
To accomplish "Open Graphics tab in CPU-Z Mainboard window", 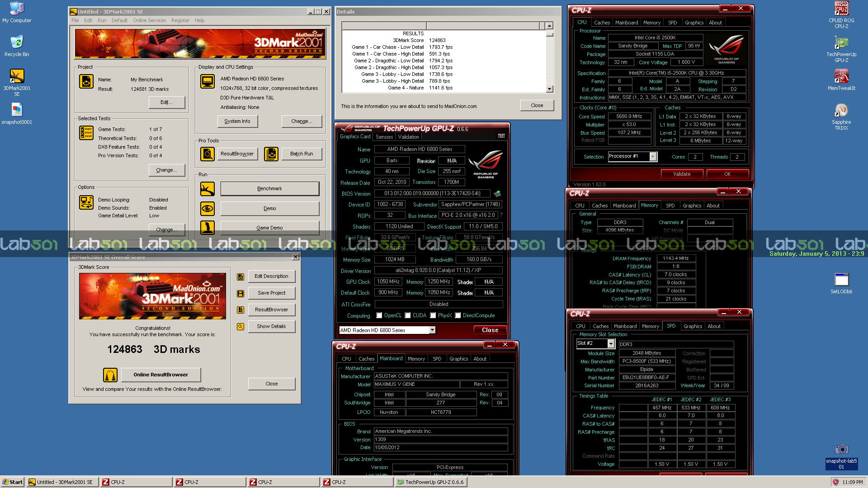I will (458, 359).
